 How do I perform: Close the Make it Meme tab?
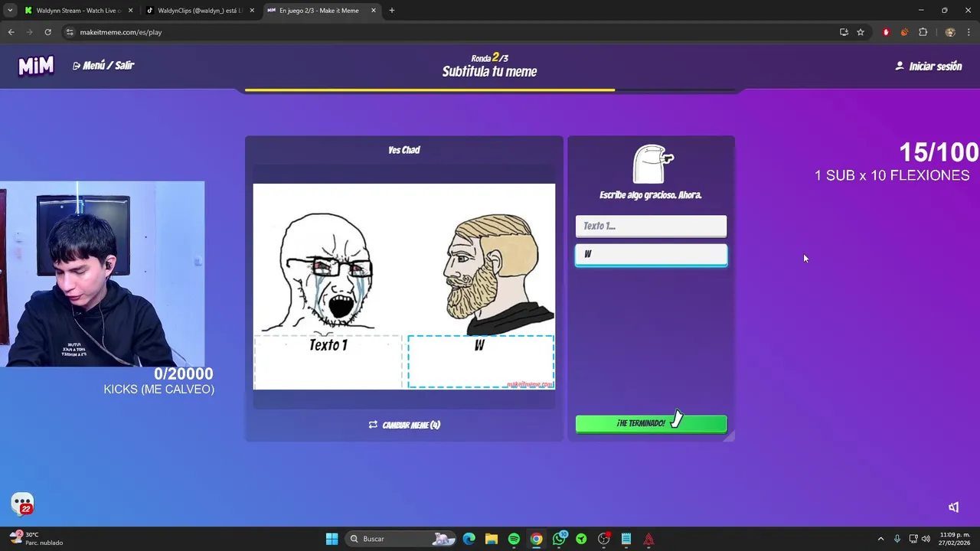374,11
